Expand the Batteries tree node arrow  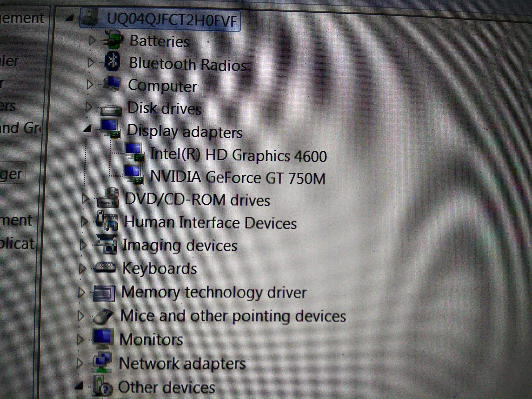pos(91,41)
